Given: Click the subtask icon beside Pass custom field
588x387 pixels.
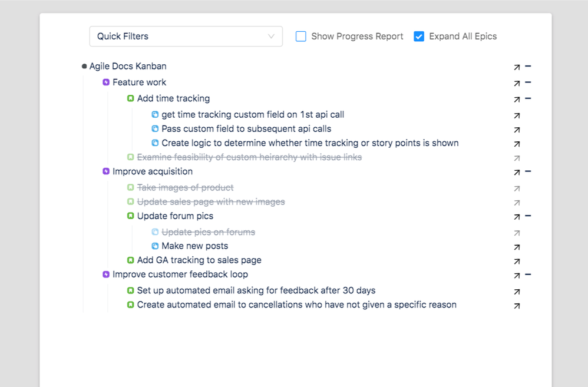Looking at the screenshot, I should [155, 128].
